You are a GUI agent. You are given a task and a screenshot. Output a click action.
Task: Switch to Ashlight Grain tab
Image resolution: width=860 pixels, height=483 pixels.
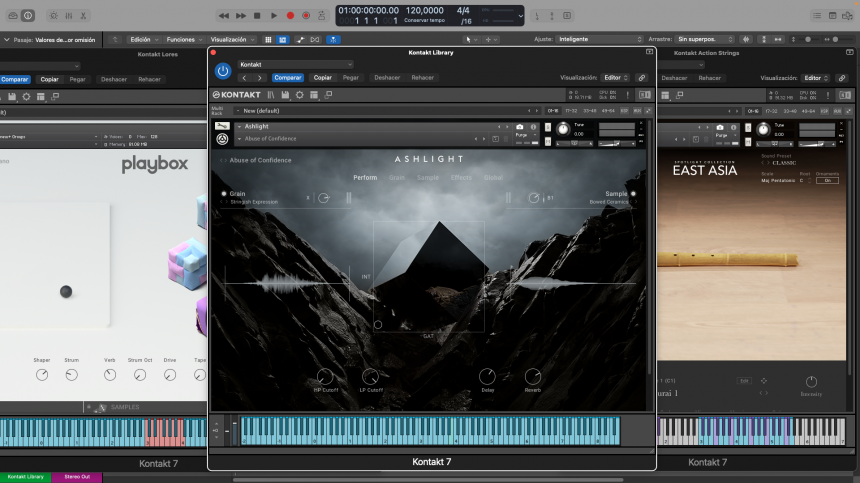pyautogui.click(x=397, y=178)
